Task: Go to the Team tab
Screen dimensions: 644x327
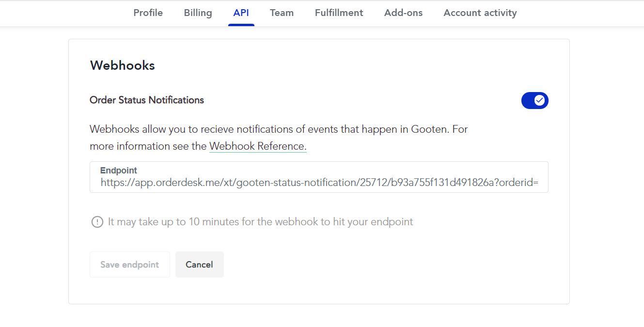Action: pos(282,13)
